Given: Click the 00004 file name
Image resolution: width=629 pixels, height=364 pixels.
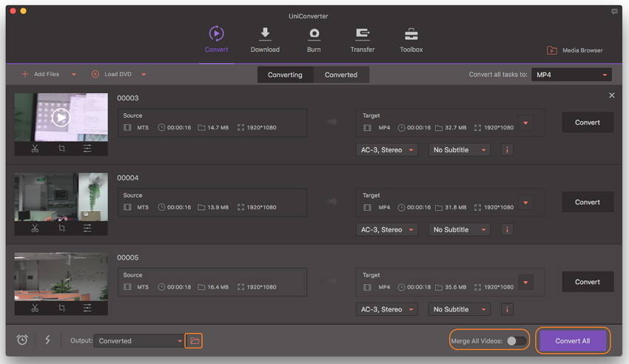Looking at the screenshot, I should pyautogui.click(x=127, y=178).
